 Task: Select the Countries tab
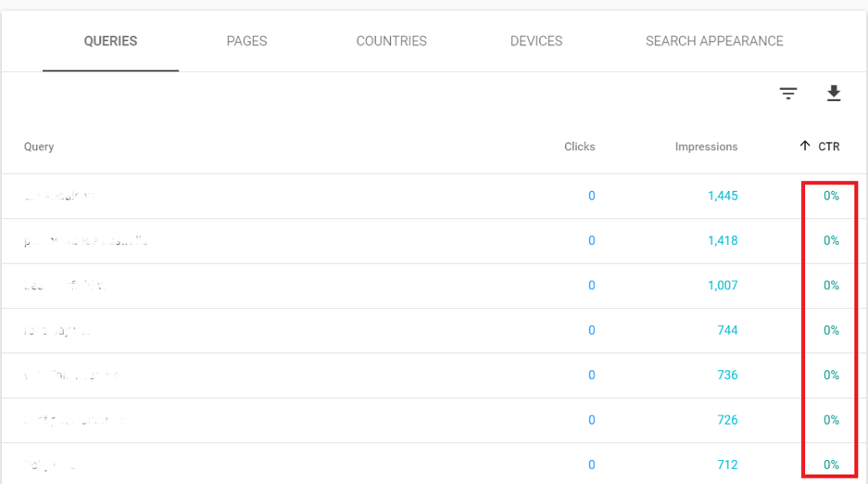tap(391, 42)
